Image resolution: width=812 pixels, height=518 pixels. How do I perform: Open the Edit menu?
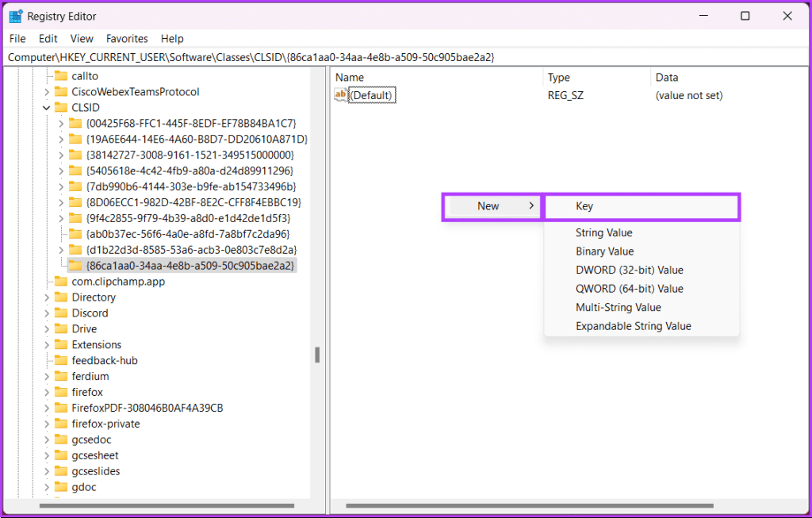tap(48, 38)
